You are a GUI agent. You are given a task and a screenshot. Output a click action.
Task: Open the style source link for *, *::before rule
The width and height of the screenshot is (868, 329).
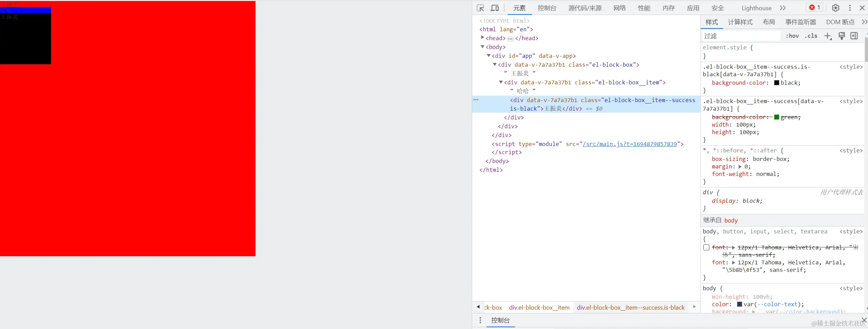pyautogui.click(x=851, y=150)
